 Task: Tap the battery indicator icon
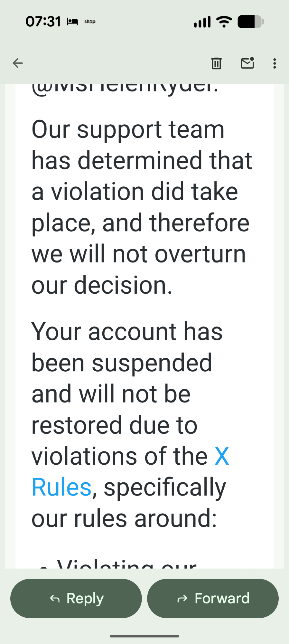[x=251, y=22]
